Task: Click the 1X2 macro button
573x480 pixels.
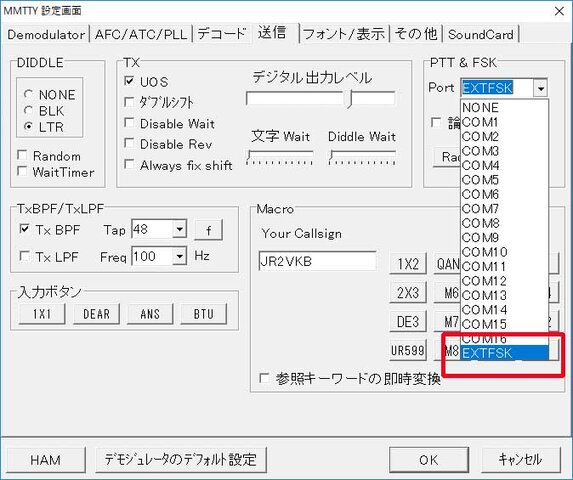Action: pyautogui.click(x=408, y=263)
